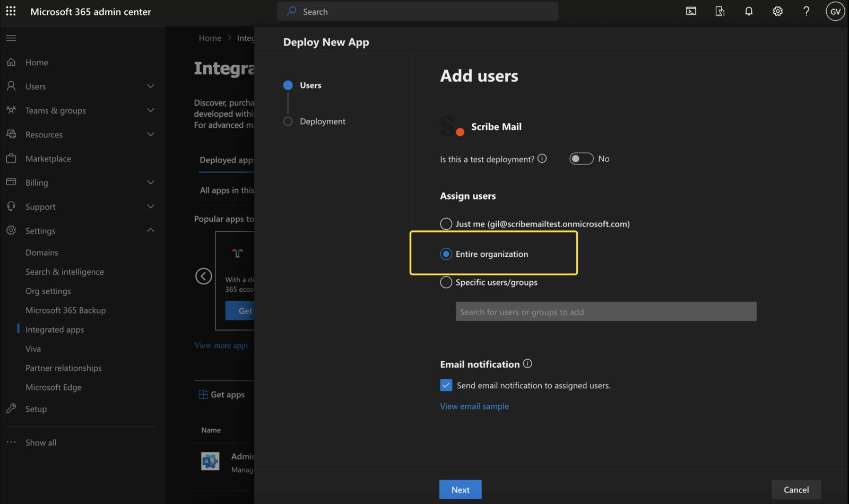The height and width of the screenshot is (504, 849).
Task: Collapse the navigation hamburger menu
Action: (x=11, y=38)
